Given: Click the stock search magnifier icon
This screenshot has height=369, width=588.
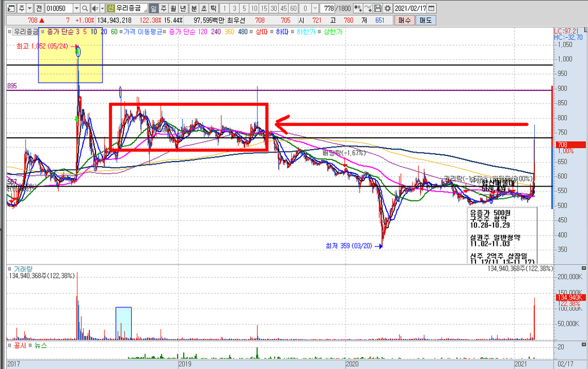Looking at the screenshot, I should pos(85,8).
